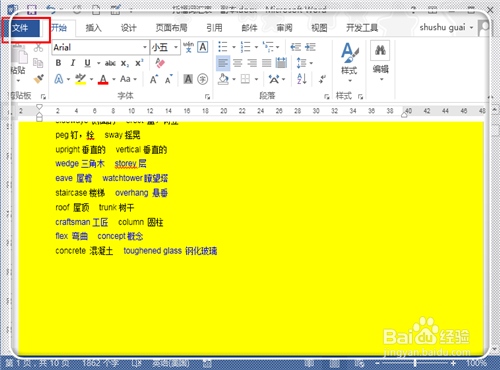This screenshot has height=370, width=500.
Task: Click the zoom slider in status bar
Action: (x=415, y=363)
